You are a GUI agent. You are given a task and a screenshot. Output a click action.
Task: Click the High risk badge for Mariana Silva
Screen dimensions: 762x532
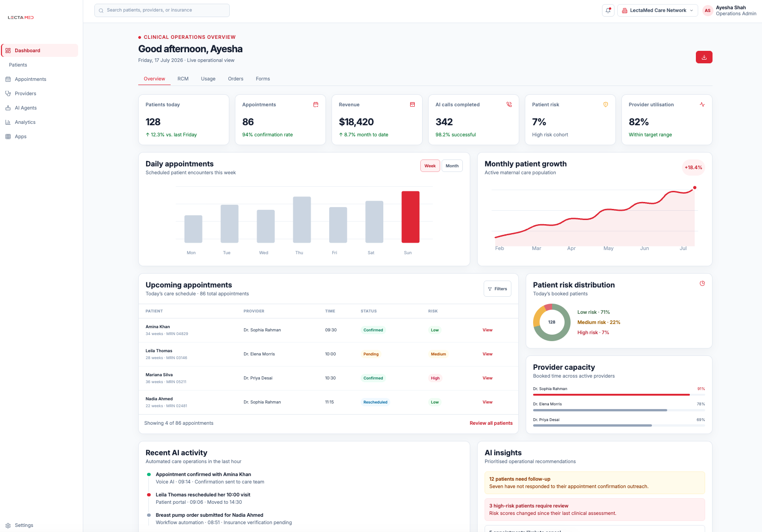435,378
